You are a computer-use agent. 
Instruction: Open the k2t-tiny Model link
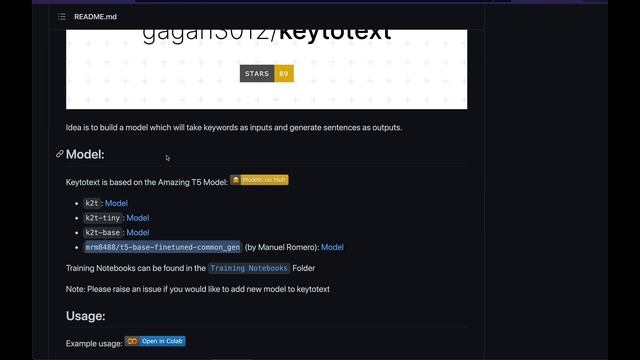(x=138, y=218)
